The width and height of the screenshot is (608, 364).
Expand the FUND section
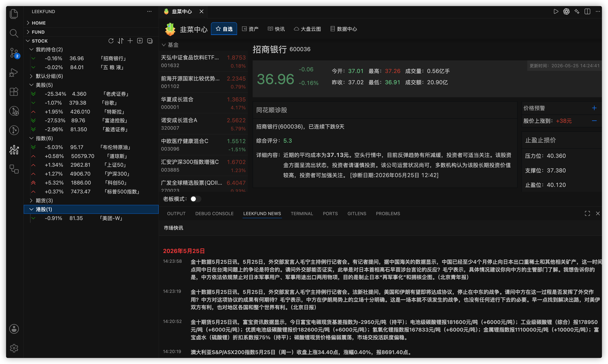(x=91, y=32)
